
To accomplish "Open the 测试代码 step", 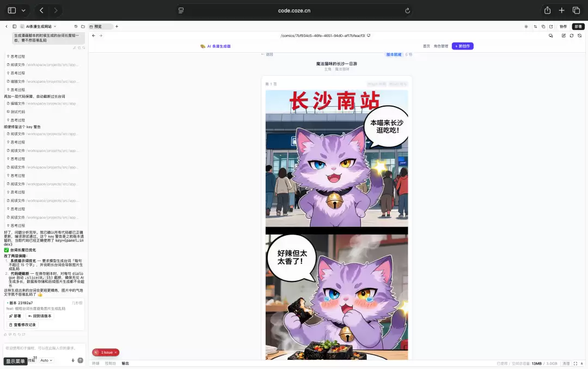I will (16, 112).
